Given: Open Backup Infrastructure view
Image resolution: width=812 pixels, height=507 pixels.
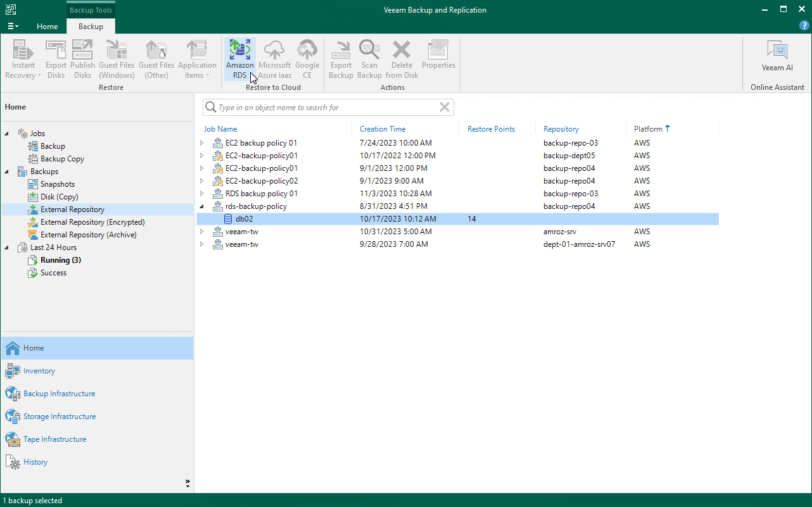Looking at the screenshot, I should 59,394.
